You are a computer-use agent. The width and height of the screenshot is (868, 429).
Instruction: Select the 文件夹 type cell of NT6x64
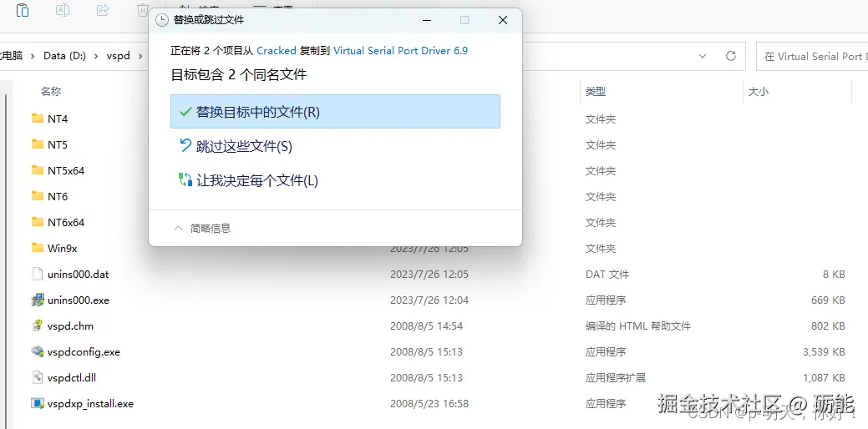[601, 223]
